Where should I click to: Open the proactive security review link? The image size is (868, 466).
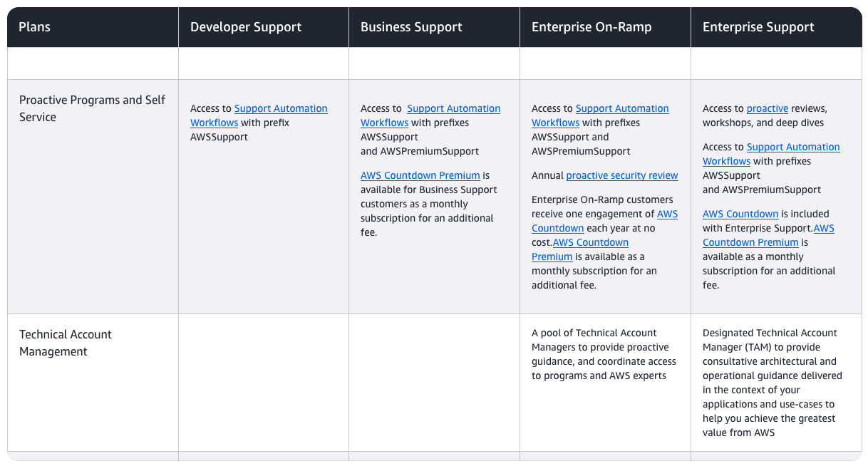click(x=621, y=176)
